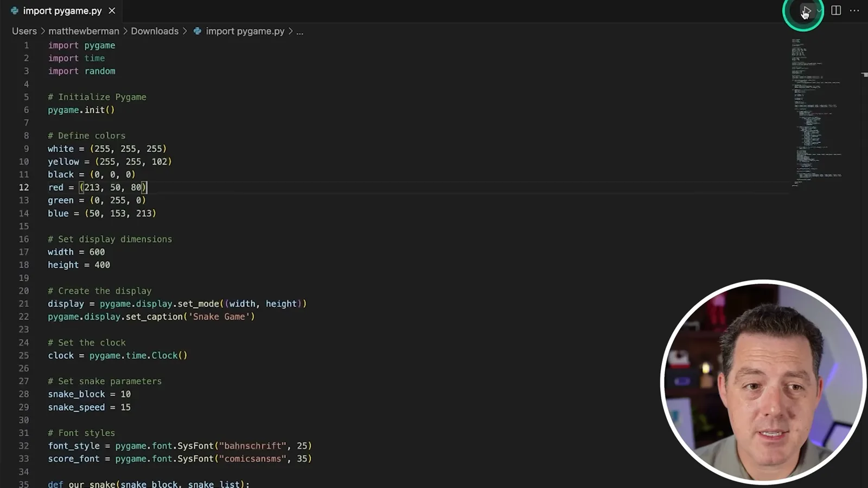868x488 pixels.
Task: Click the 'snake_speed = 15' line
Action: click(90, 407)
